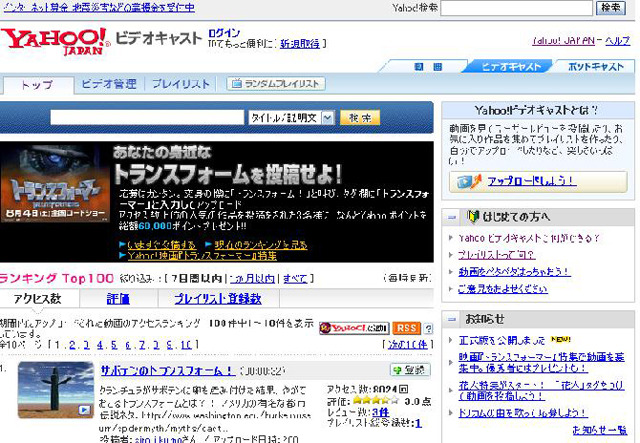Open the ドリカム news link

pos(523,413)
